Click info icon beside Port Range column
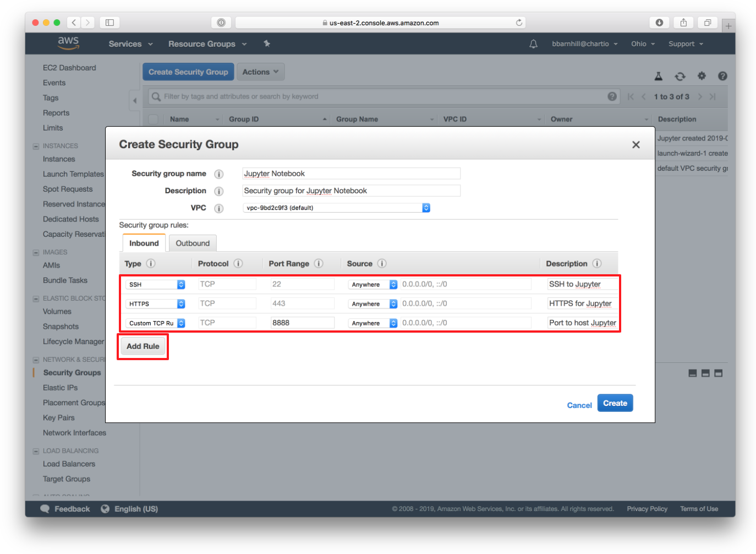Viewport: 756px width, 554px height. (319, 264)
